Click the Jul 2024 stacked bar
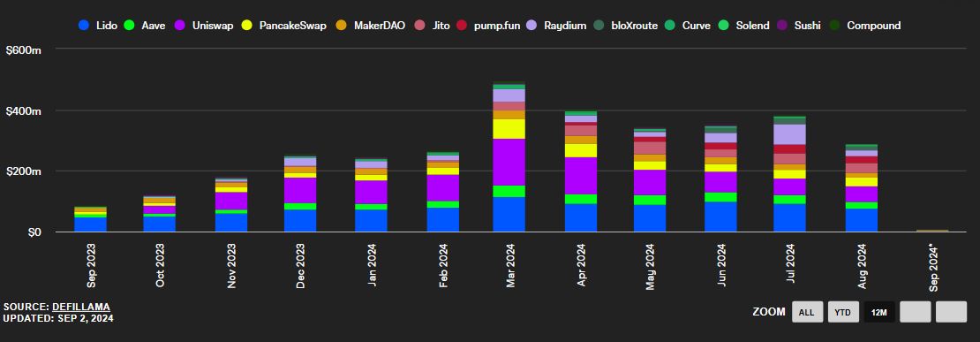 [x=789, y=174]
